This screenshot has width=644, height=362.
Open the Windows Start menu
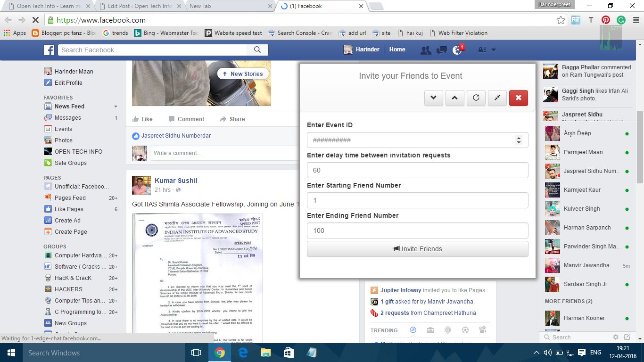11,353
